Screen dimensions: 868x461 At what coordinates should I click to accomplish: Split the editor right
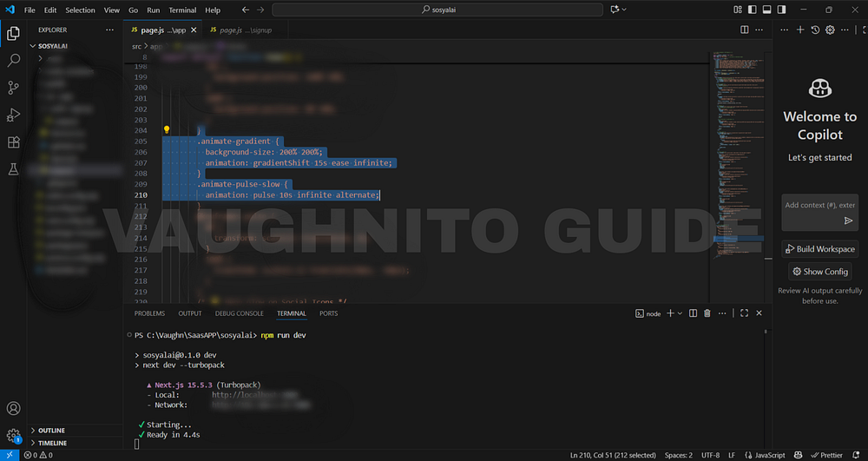click(745, 30)
